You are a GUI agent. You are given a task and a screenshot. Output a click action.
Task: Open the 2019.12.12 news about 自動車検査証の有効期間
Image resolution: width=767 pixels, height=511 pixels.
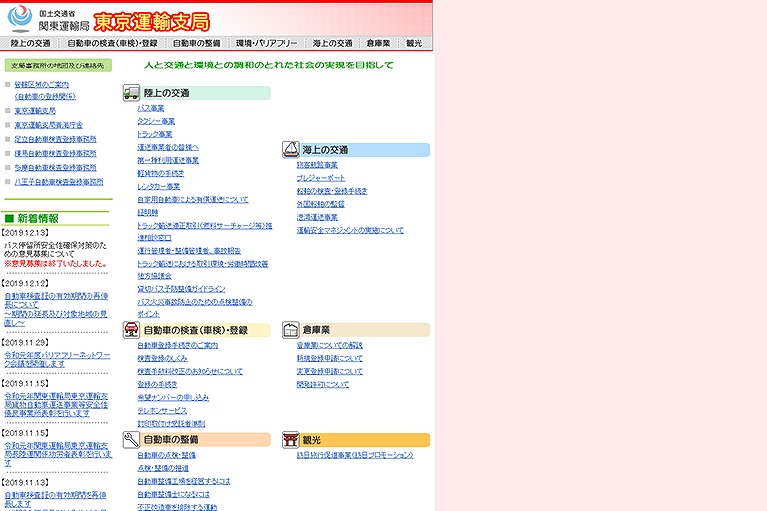click(x=56, y=310)
